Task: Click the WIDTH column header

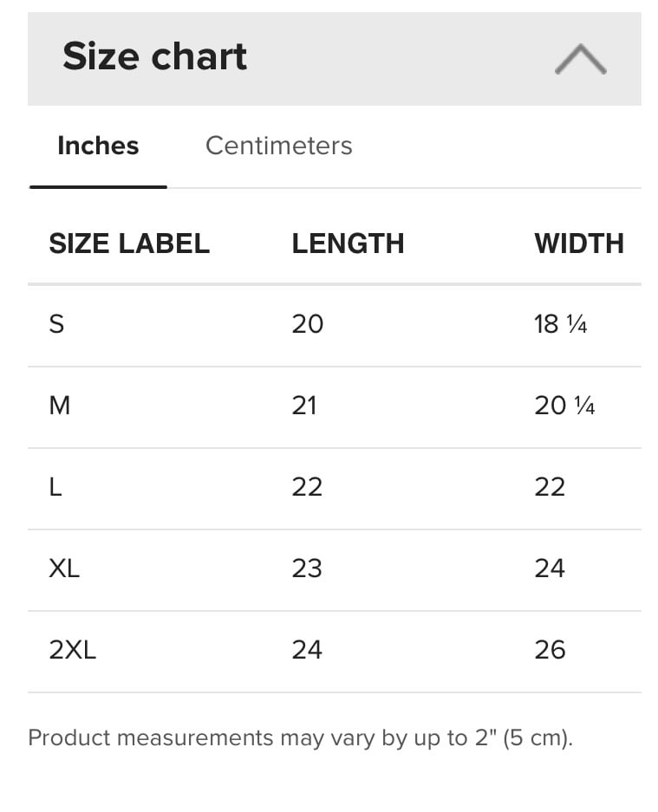Action: (579, 244)
